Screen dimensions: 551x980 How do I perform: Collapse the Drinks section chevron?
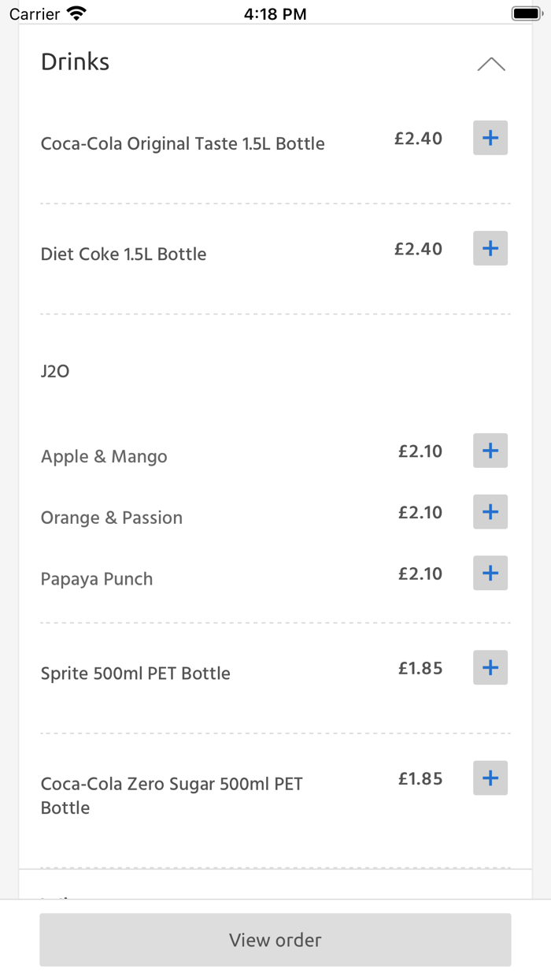click(491, 65)
